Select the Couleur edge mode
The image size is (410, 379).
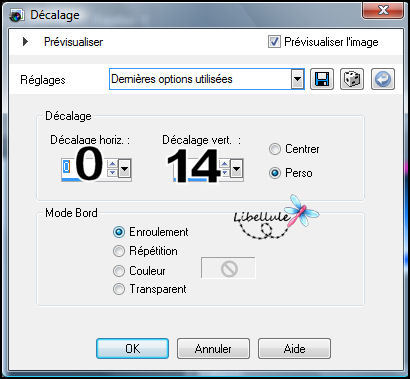click(119, 271)
